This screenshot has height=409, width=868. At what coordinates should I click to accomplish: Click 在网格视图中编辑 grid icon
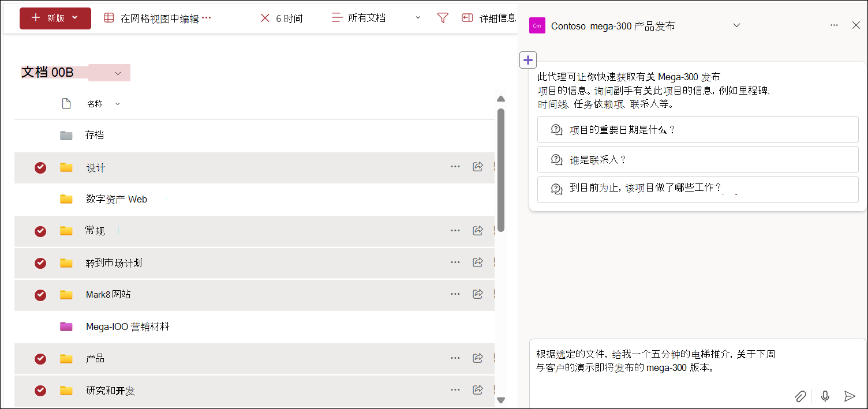point(109,18)
